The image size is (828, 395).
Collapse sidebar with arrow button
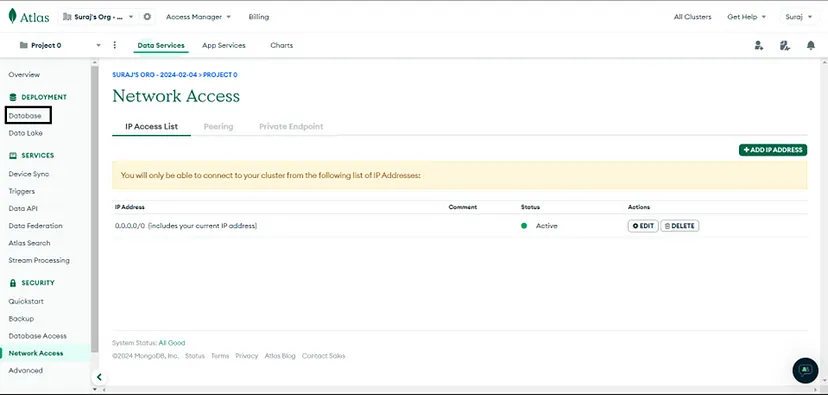coord(99,377)
